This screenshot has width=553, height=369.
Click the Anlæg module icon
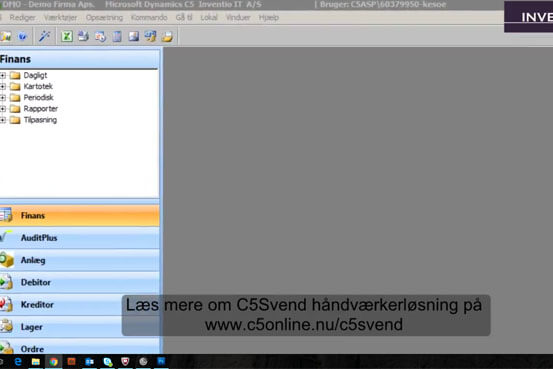(6, 260)
